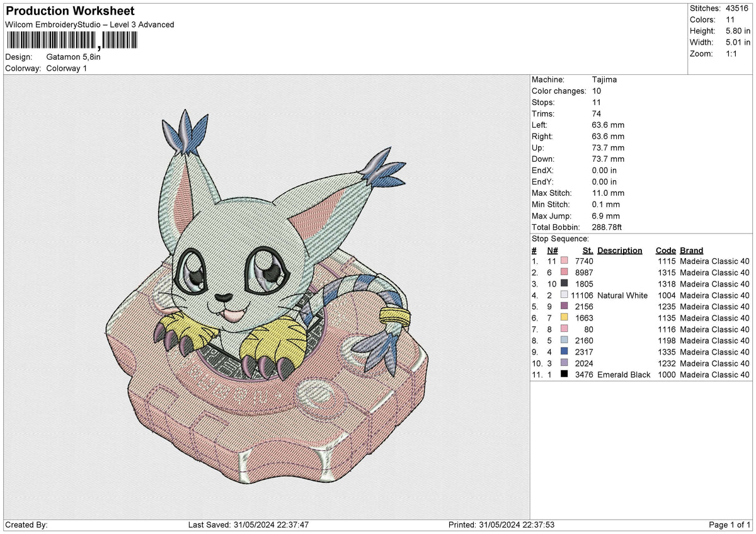Click the Zoom value '1:1'

point(732,54)
